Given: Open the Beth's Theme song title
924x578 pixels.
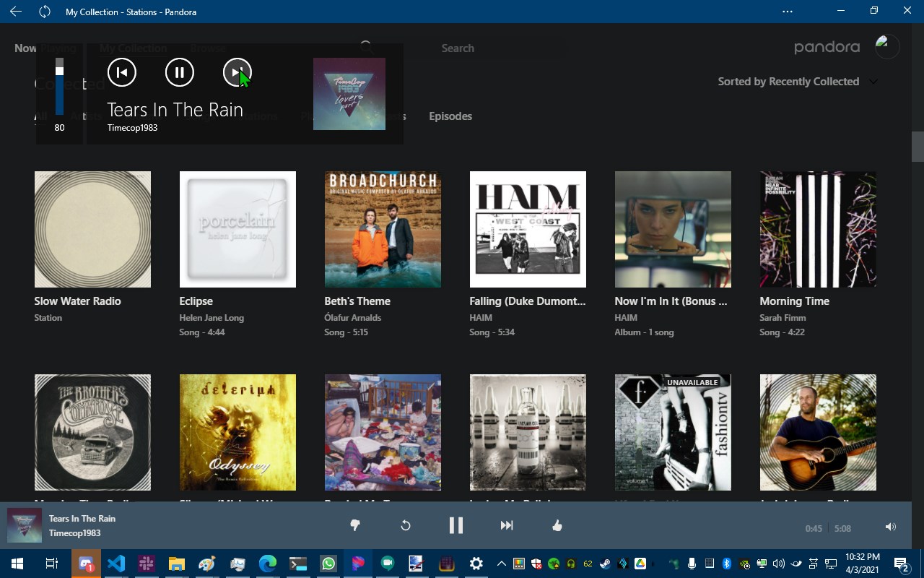Looking at the screenshot, I should coord(357,301).
